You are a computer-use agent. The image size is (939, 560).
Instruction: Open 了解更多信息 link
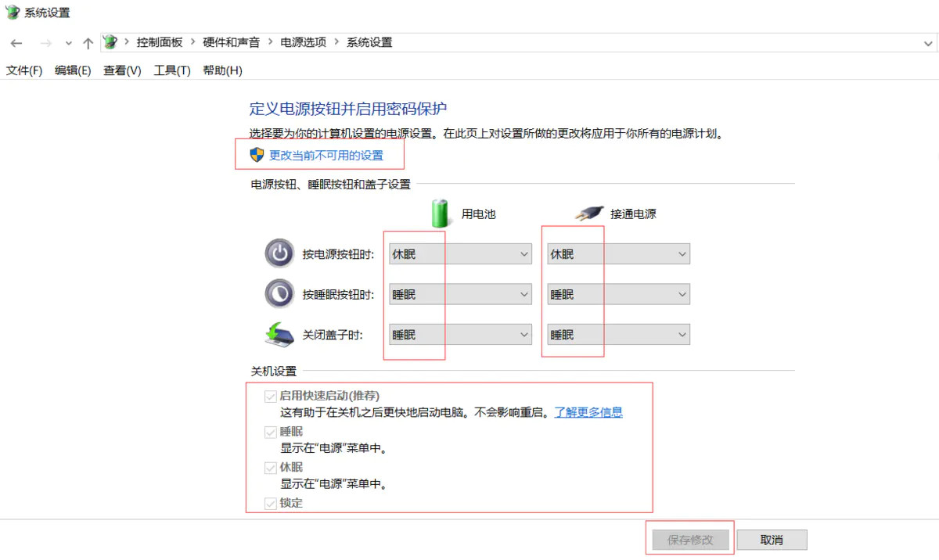coord(588,412)
